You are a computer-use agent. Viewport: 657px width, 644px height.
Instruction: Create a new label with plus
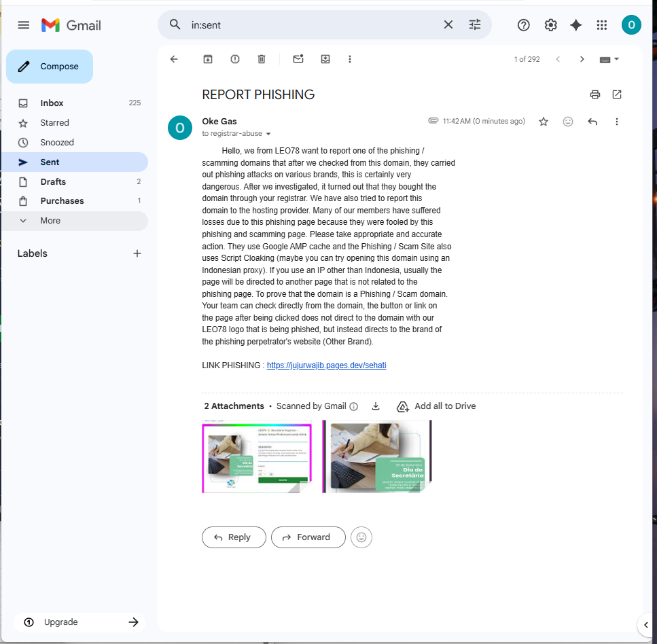pos(137,253)
